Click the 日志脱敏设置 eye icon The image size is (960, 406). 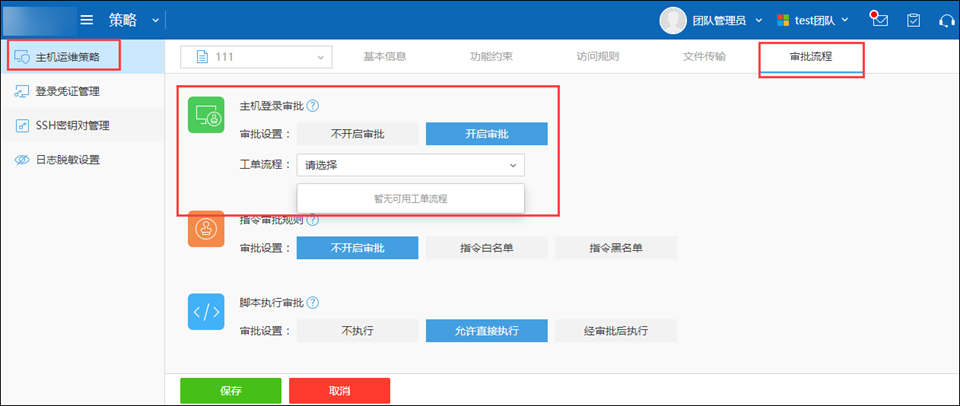tap(21, 160)
